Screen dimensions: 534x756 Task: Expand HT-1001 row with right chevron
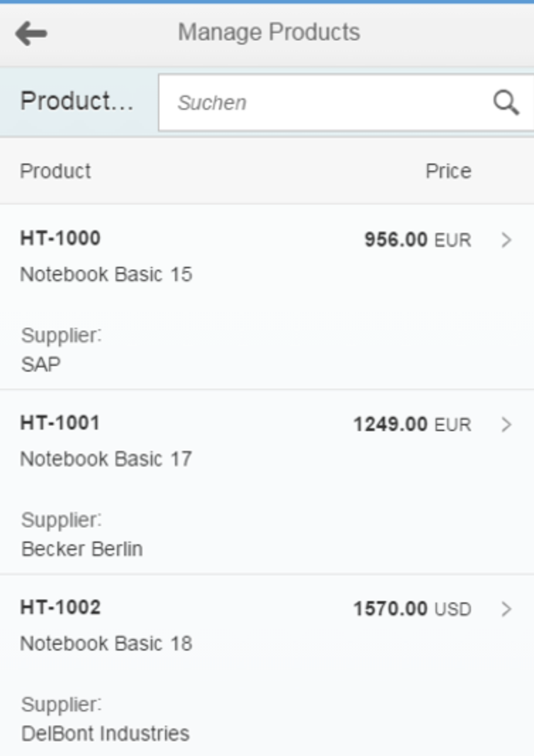point(506,424)
